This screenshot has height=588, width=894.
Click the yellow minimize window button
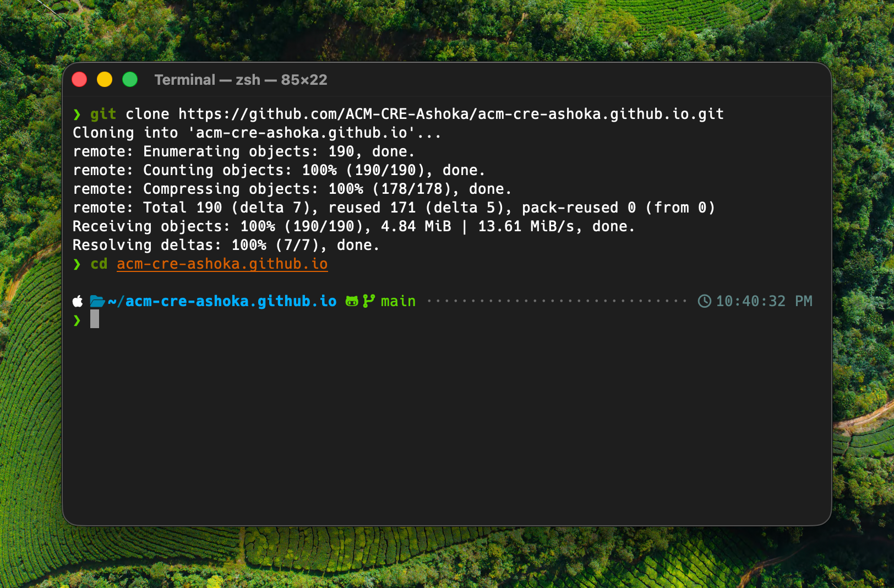(105, 80)
